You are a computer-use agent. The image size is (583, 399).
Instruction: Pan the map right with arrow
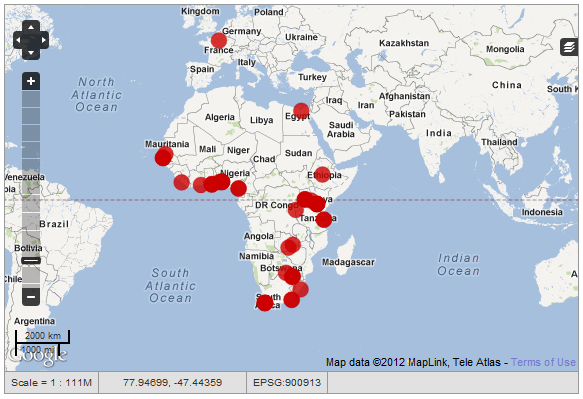(44, 40)
